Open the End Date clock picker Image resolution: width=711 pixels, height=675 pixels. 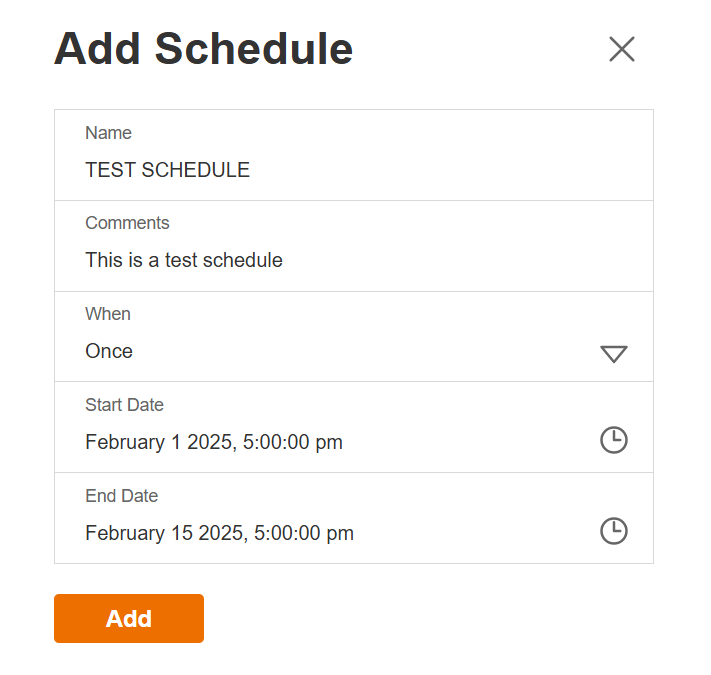coord(613,531)
